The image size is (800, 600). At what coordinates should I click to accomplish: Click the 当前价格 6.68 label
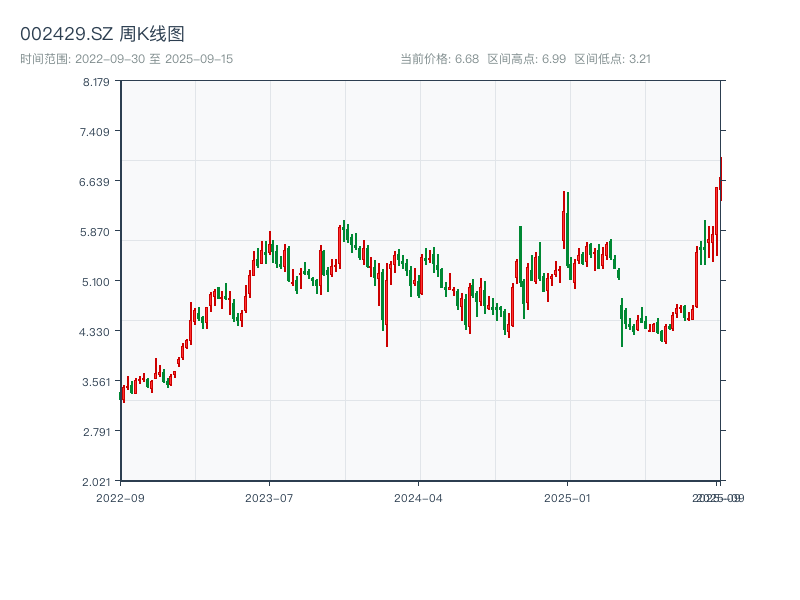[439, 59]
